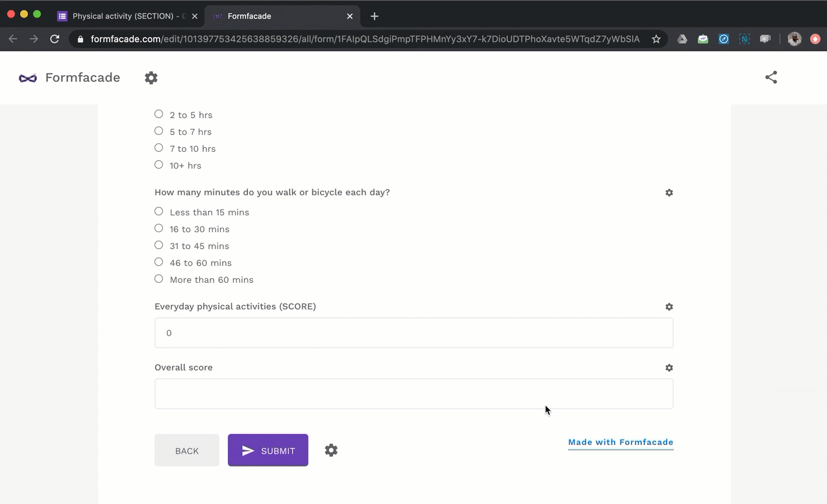Choose "Less than 15 mins" option

[159, 211]
